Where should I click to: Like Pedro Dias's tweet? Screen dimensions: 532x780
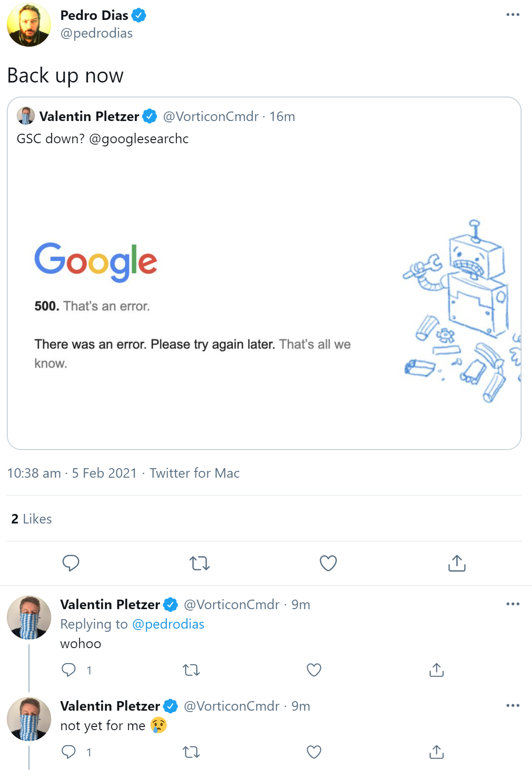point(327,563)
